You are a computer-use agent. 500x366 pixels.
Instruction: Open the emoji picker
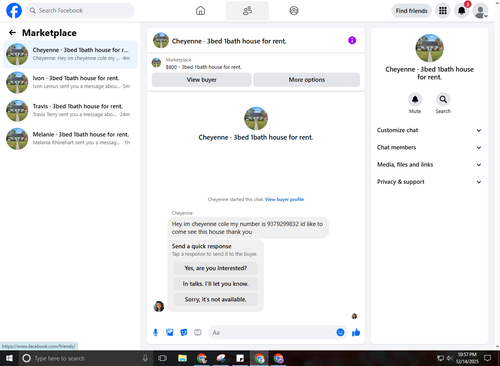click(340, 332)
